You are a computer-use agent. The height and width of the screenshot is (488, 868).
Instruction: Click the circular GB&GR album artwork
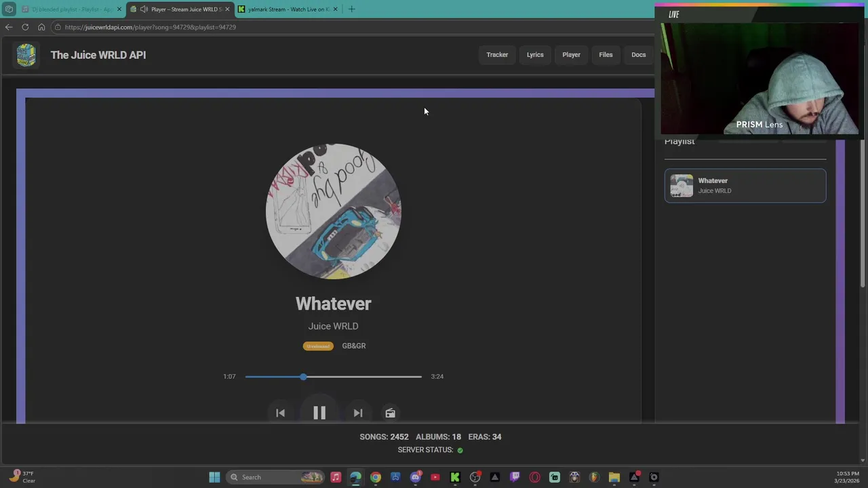coord(333,211)
